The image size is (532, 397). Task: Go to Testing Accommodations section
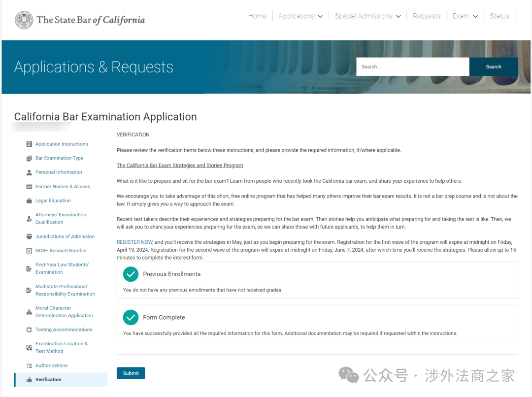(64, 330)
